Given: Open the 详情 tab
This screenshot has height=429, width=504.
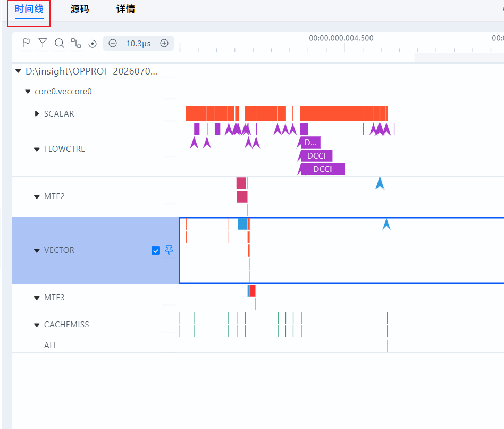Looking at the screenshot, I should (125, 9).
